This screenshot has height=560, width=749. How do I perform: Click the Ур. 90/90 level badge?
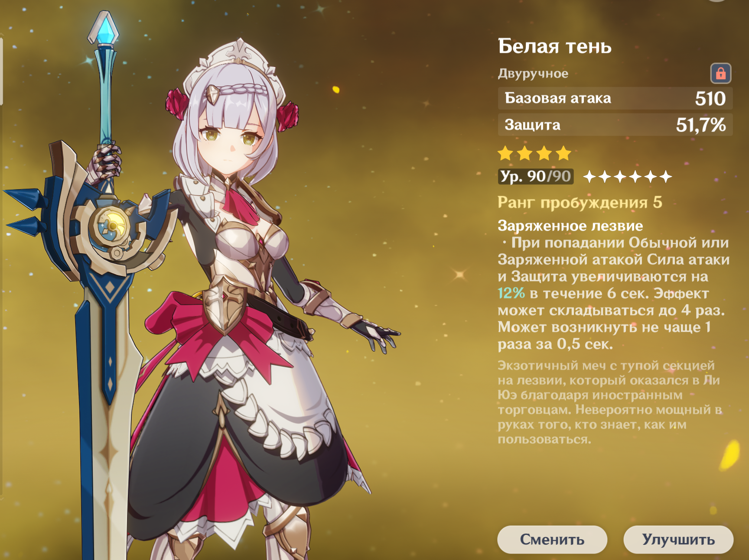(536, 176)
